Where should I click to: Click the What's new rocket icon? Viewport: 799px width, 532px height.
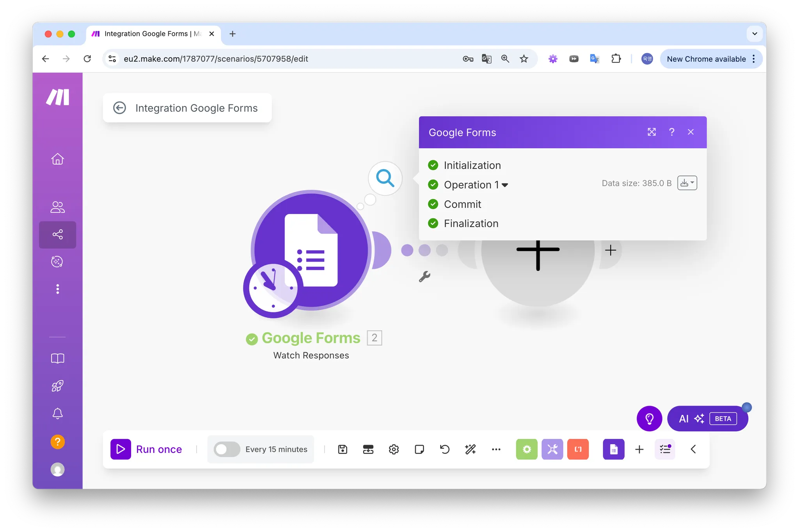point(58,386)
